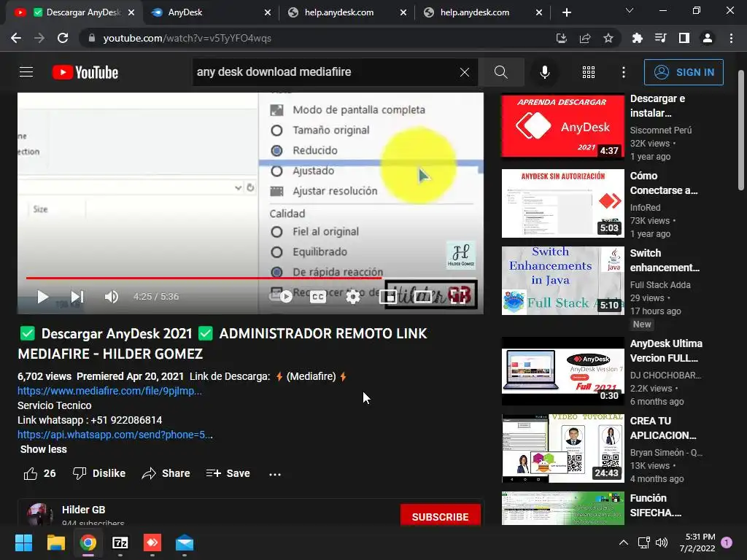Click the address bar URL
The image size is (747, 560).
187,38
